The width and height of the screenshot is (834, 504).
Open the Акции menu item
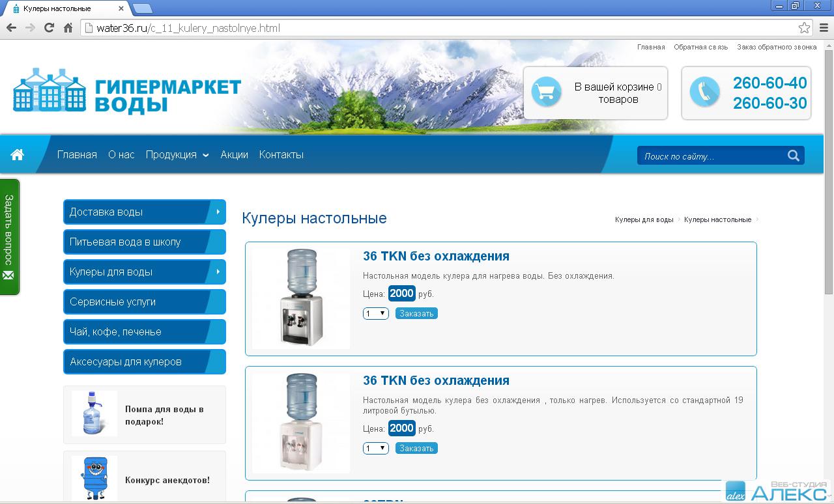click(x=234, y=155)
